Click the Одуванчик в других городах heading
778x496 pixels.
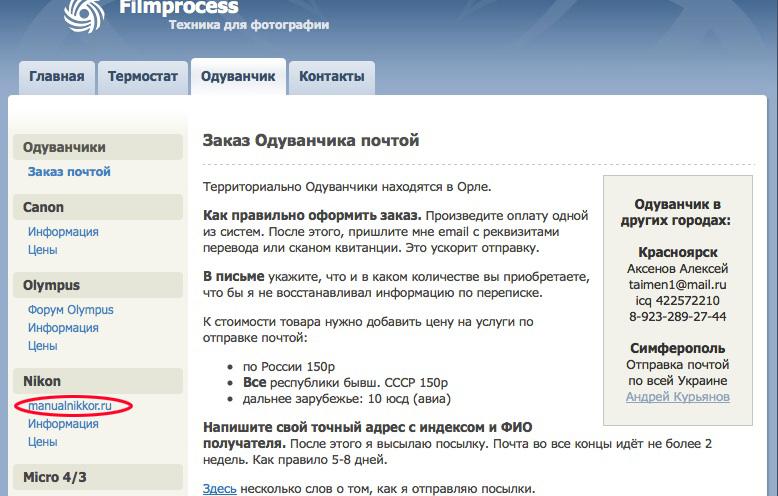click(x=678, y=212)
